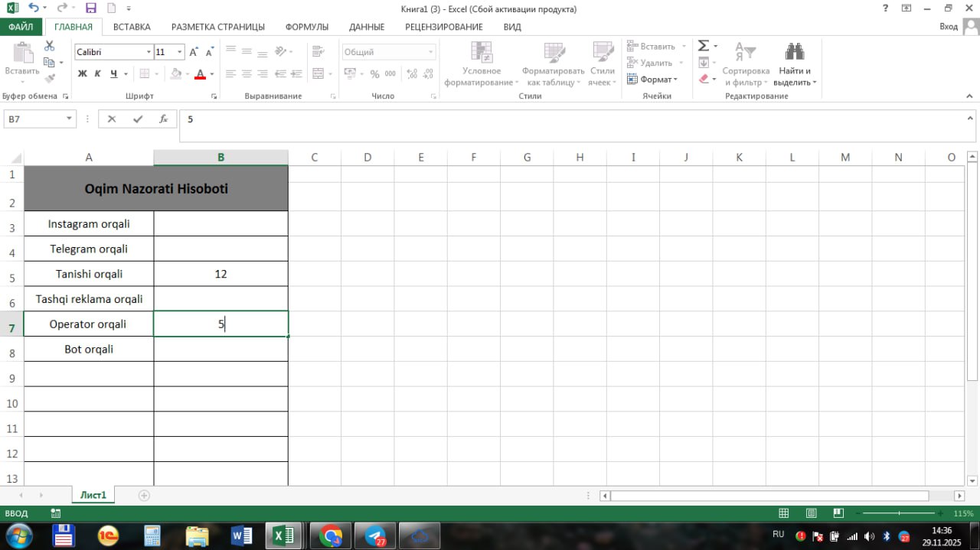Open the Формат cells dropdown

(x=652, y=80)
